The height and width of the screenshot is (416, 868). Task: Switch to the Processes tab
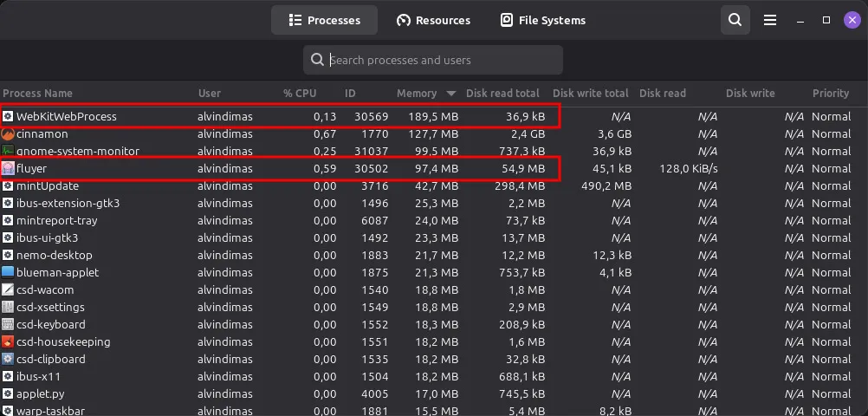(324, 21)
